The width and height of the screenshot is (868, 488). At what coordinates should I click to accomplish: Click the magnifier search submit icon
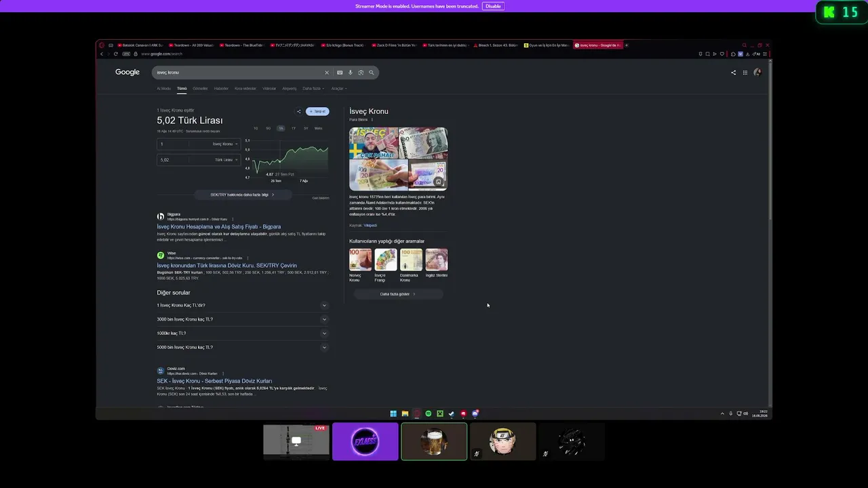tap(371, 73)
